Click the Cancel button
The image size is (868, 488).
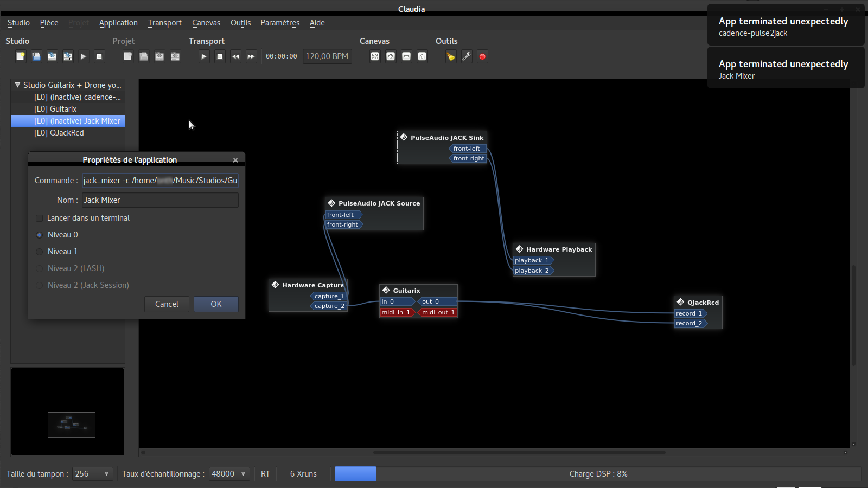coord(167,304)
